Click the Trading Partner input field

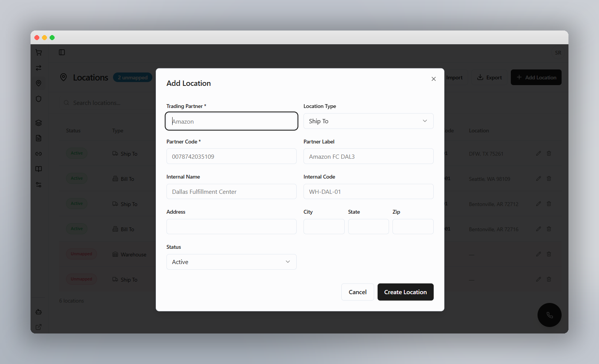click(231, 121)
